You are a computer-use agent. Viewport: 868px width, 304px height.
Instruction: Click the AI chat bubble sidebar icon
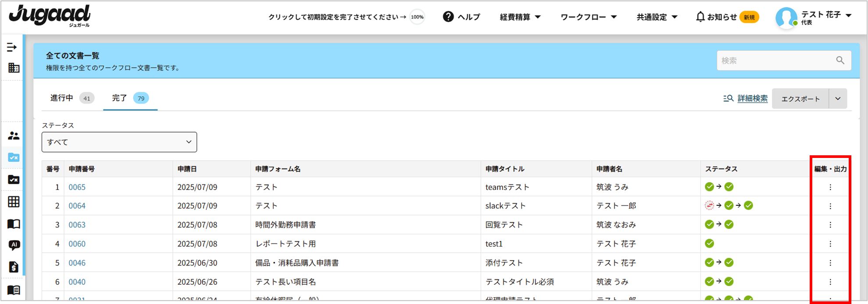[x=14, y=245]
